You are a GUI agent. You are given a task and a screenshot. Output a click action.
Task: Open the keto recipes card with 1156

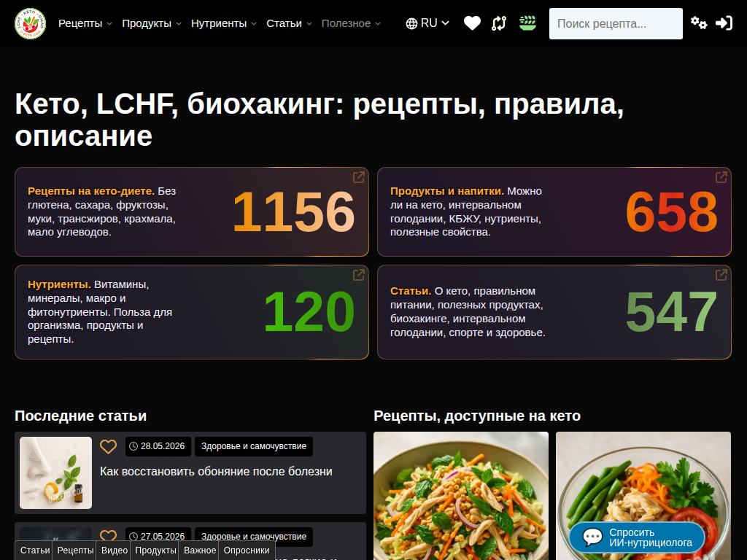(192, 212)
